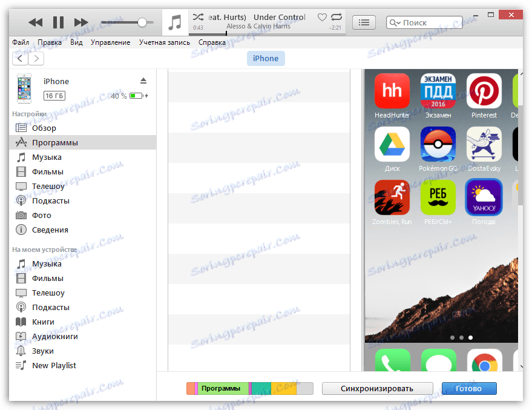Click the Поиск search field

pos(424,23)
